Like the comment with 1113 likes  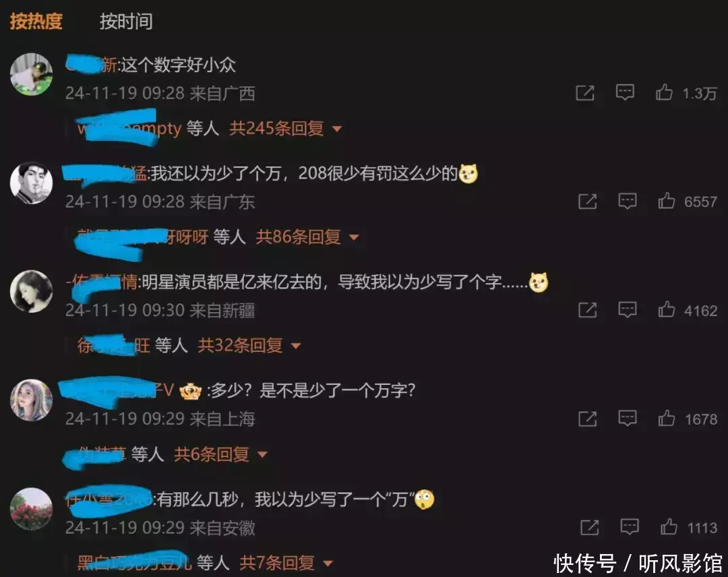669,527
